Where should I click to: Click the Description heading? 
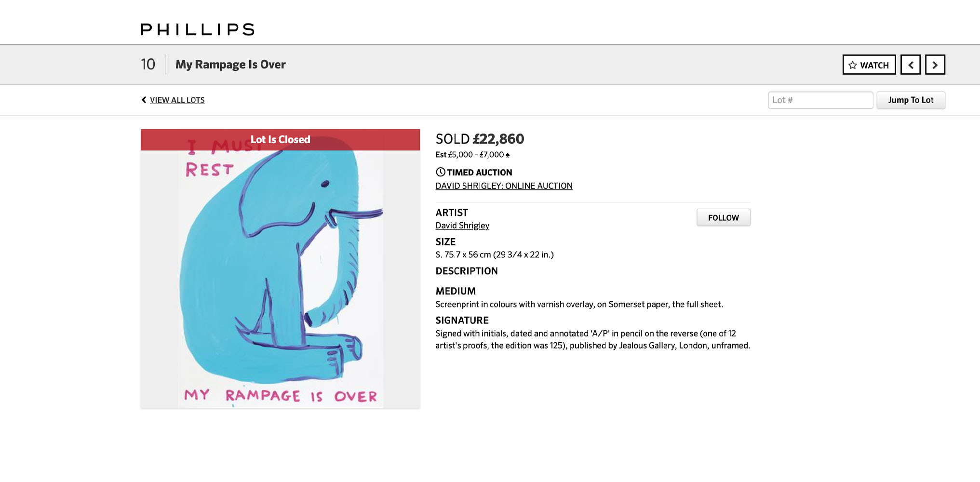tap(467, 271)
